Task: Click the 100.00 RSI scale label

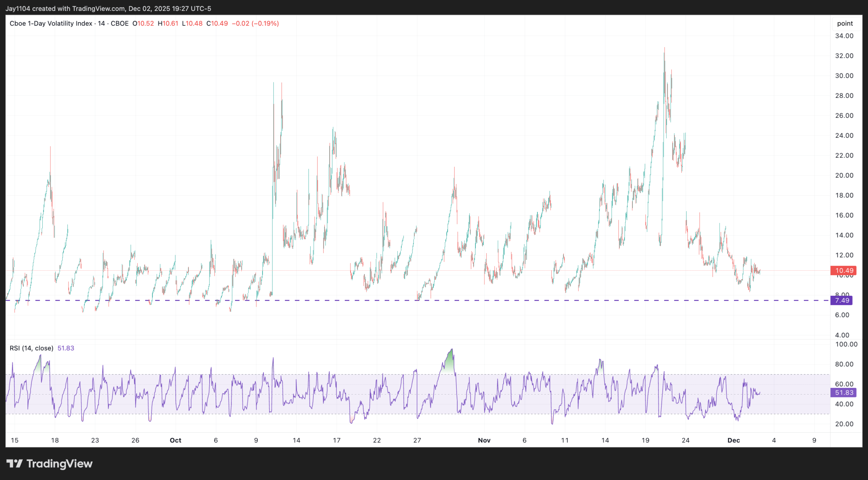Action: (846, 344)
